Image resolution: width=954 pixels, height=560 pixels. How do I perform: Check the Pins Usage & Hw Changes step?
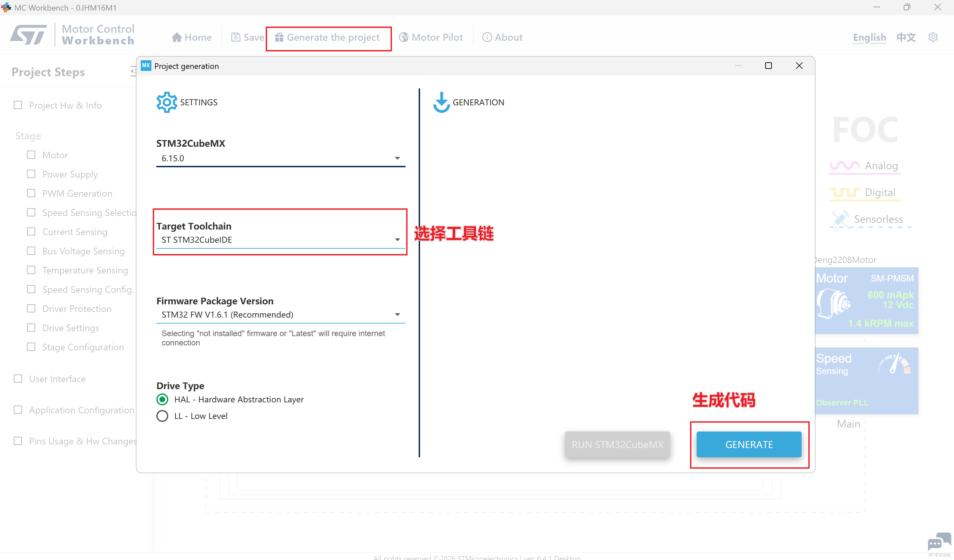(18, 441)
